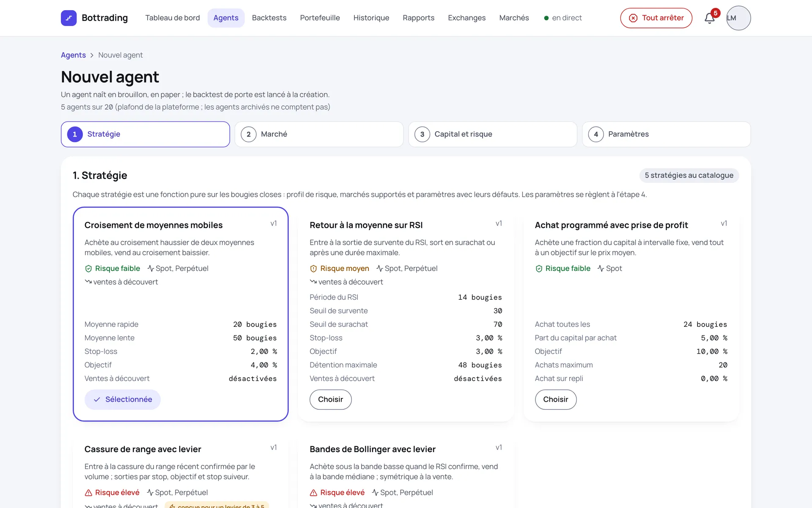Click the Croisement de moyennes mobiles title
The width and height of the screenshot is (812, 508).
[x=154, y=225]
